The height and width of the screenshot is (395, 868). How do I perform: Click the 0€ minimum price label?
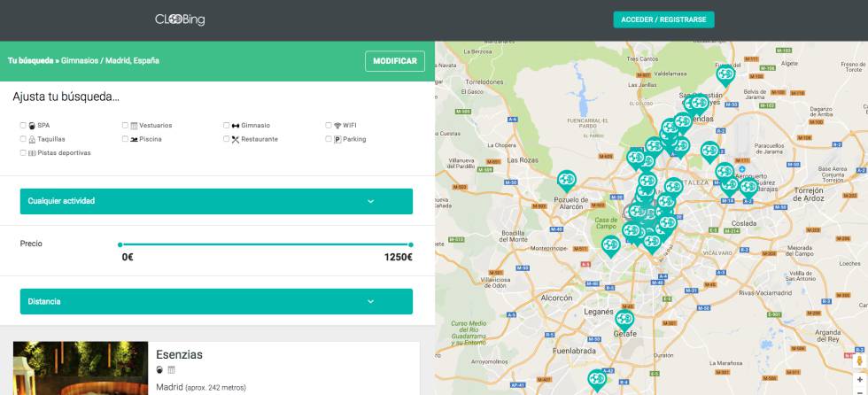128,257
